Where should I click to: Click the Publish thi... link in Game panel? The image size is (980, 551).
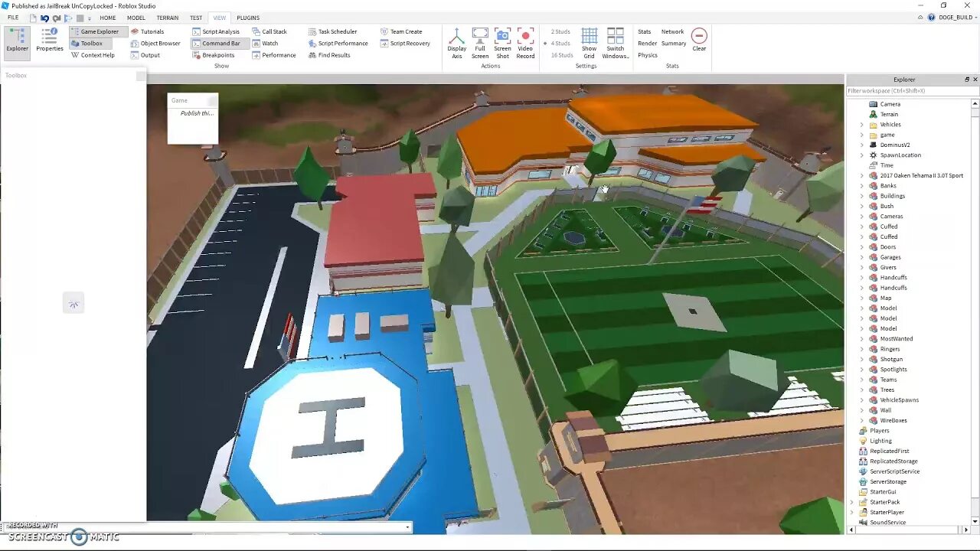click(x=197, y=113)
